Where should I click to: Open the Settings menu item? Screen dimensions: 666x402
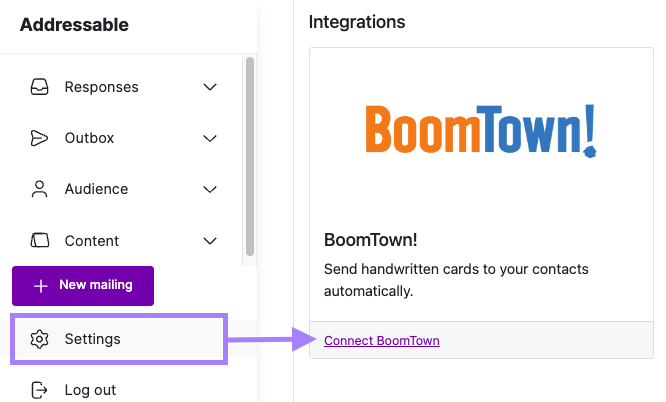92,339
